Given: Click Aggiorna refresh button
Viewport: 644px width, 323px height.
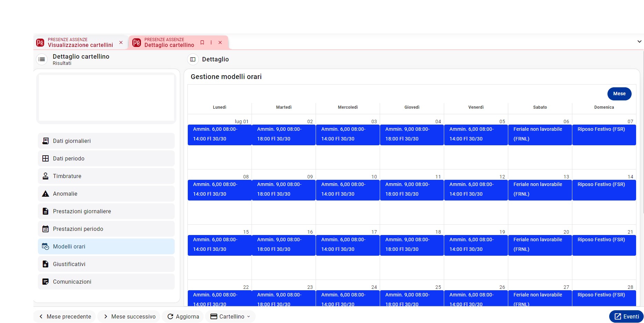Looking at the screenshot, I should tap(183, 316).
